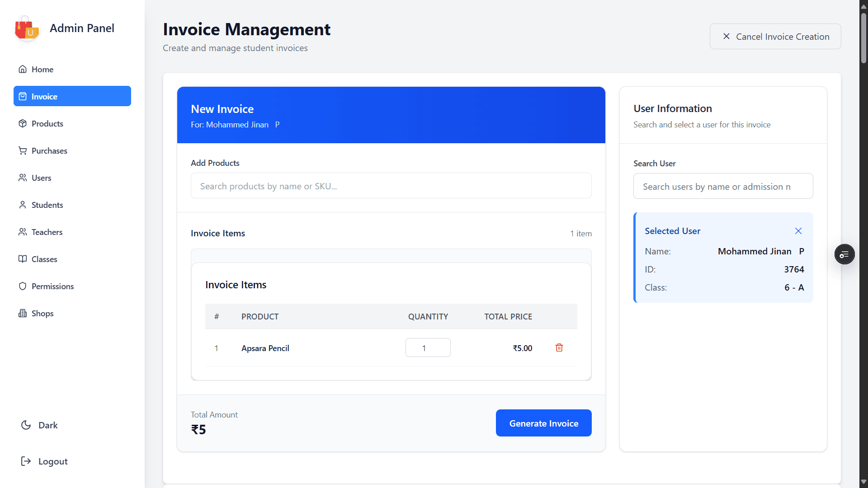Focus the Search User input field
The image size is (868, 488).
coord(723,186)
